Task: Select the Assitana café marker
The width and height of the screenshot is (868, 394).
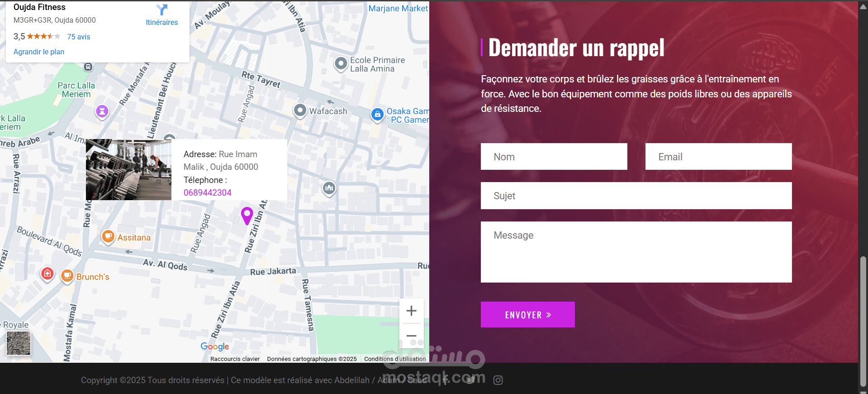Action: click(108, 236)
